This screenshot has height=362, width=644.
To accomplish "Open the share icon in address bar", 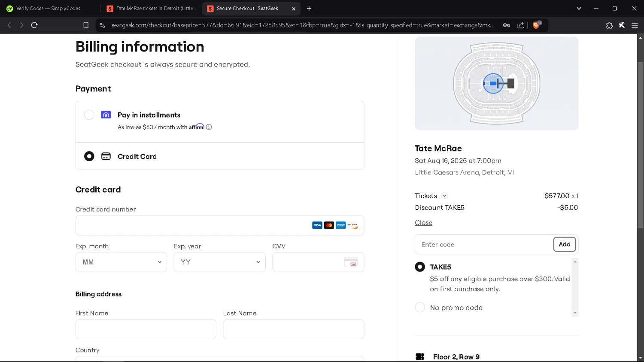I will (520, 25).
